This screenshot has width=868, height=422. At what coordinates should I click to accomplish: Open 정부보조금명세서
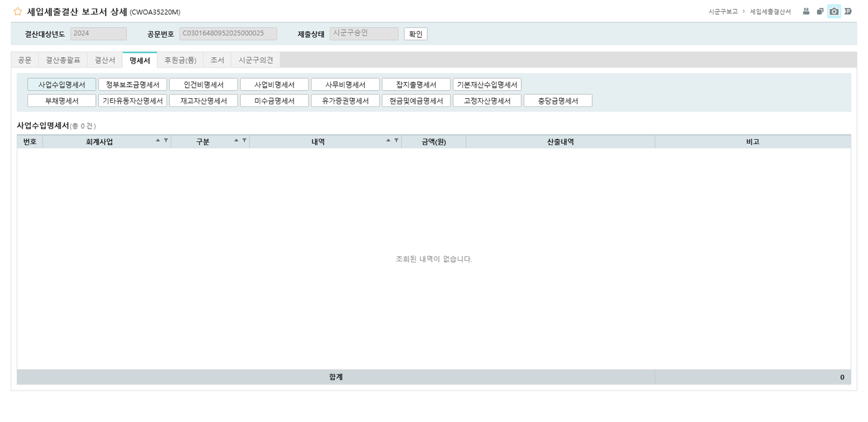133,85
